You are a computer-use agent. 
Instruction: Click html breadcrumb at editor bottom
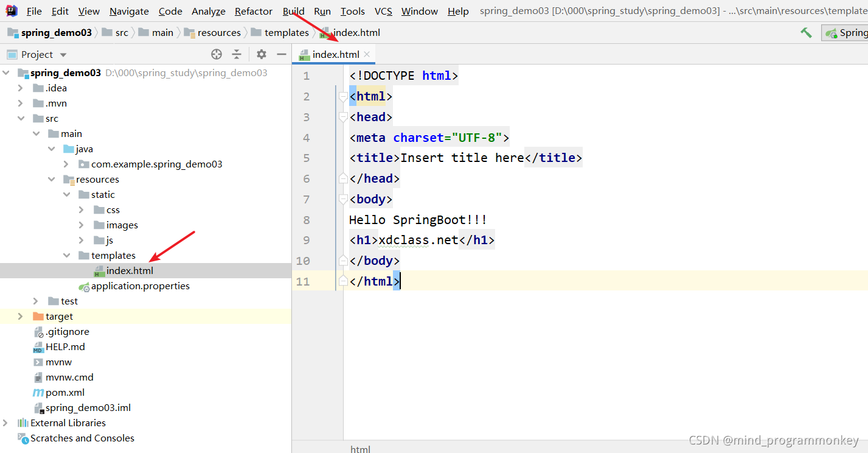(x=360, y=449)
